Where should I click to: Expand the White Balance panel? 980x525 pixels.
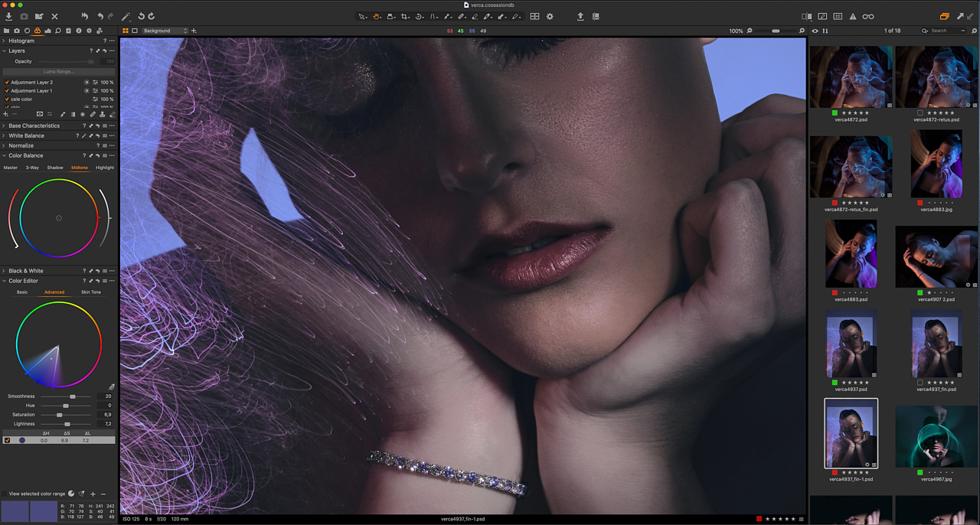4,135
